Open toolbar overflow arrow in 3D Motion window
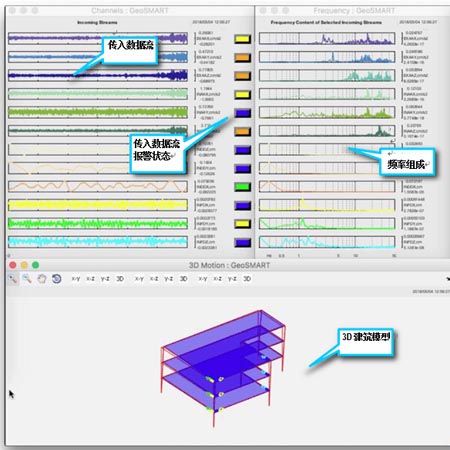Screen dimensions: 450x450 (448, 279)
